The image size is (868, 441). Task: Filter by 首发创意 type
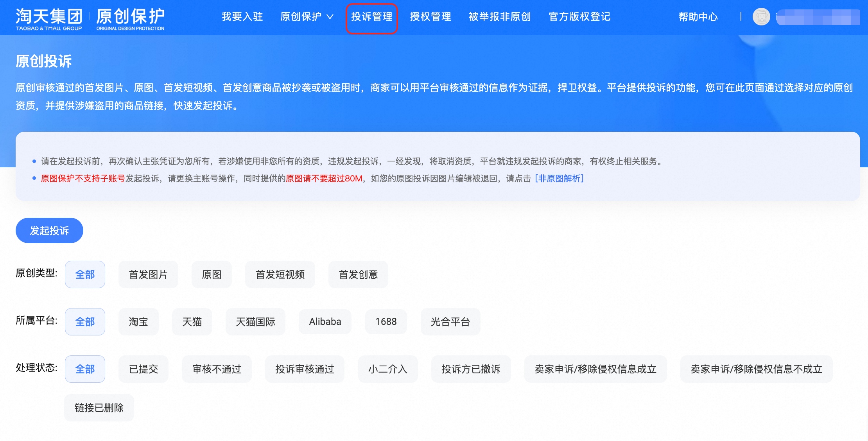tap(358, 274)
